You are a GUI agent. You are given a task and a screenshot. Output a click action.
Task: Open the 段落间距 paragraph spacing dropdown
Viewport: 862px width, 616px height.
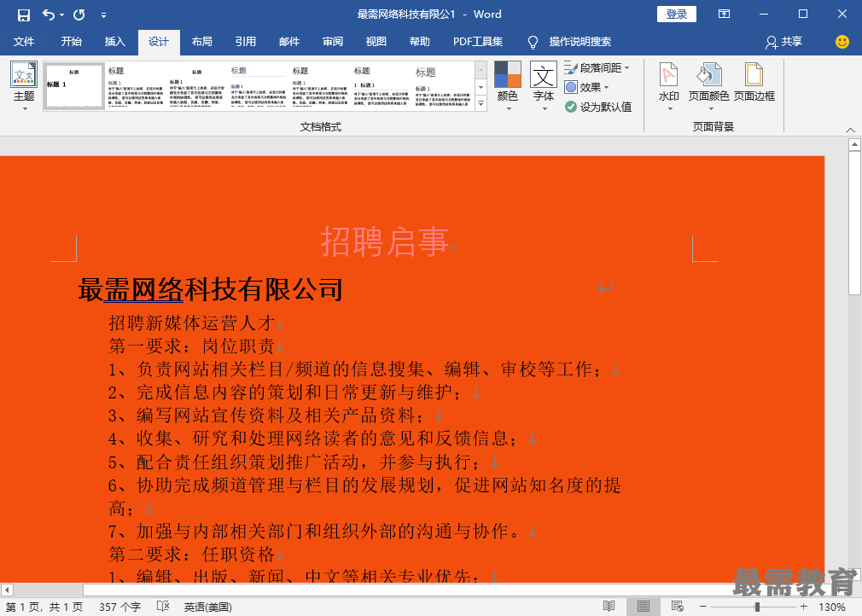[x=597, y=68]
